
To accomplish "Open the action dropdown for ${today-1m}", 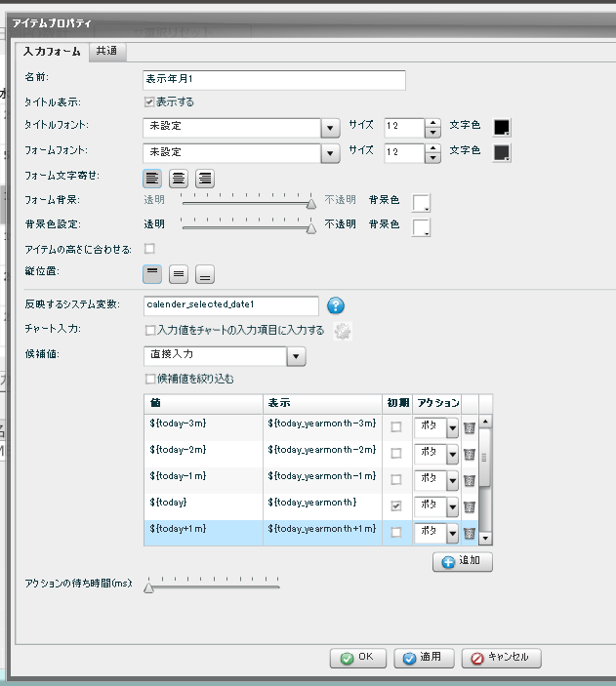I will pyautogui.click(x=452, y=481).
